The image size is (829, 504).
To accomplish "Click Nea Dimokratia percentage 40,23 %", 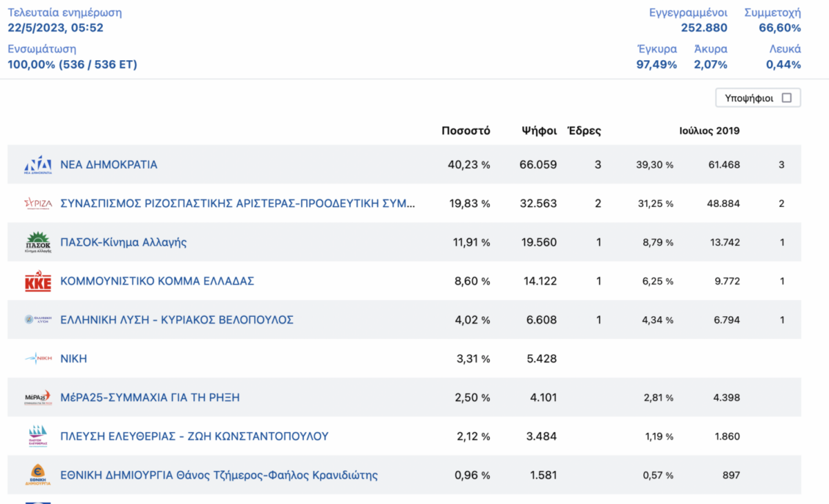I will coord(469,165).
